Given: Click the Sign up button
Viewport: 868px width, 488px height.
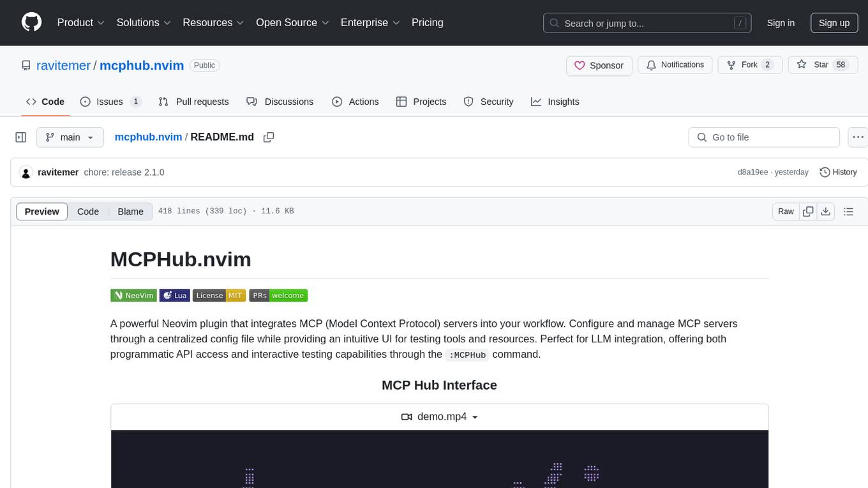Looking at the screenshot, I should coord(834,23).
